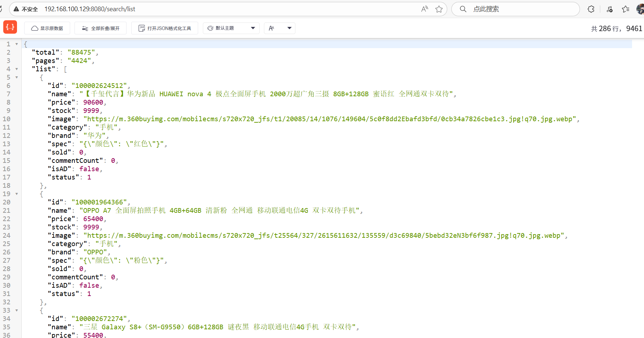Image resolution: width=644 pixels, height=338 pixels.
Task: Add page to favorites with star icon
Action: [x=439, y=9]
